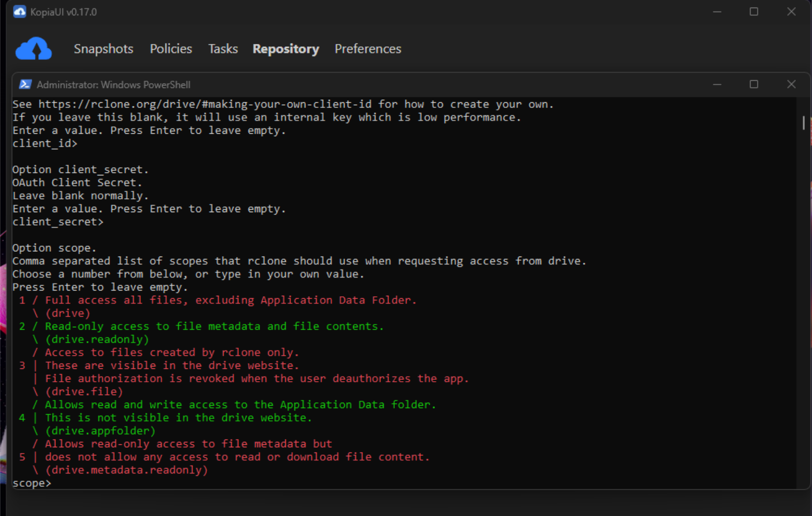The height and width of the screenshot is (516, 812).
Task: Click 'File authorization is revoked' line
Action: coord(257,378)
